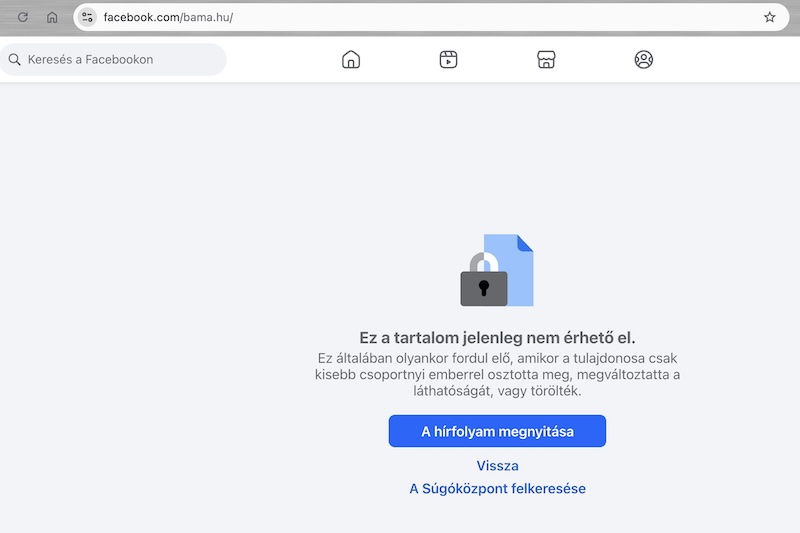The image size is (800, 533).
Task: Click the 'Ez a tartalom jelenleg nem érhető el' heading
Action: click(x=497, y=338)
